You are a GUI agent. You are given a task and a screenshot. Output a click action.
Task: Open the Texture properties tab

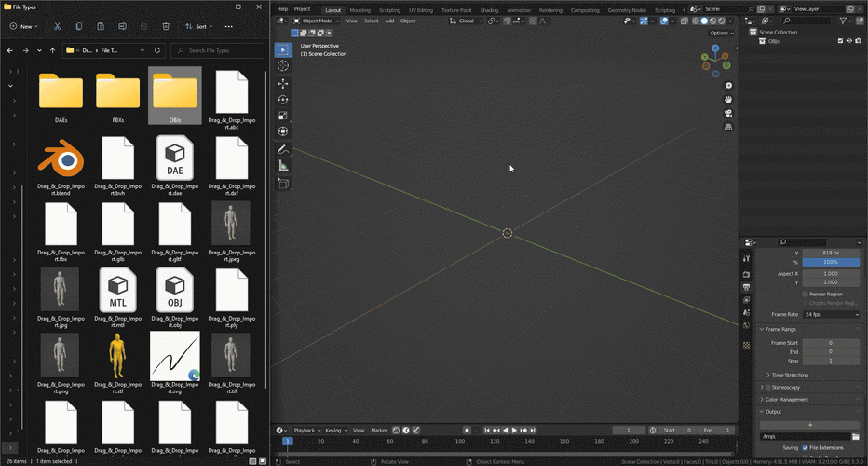[x=746, y=345]
